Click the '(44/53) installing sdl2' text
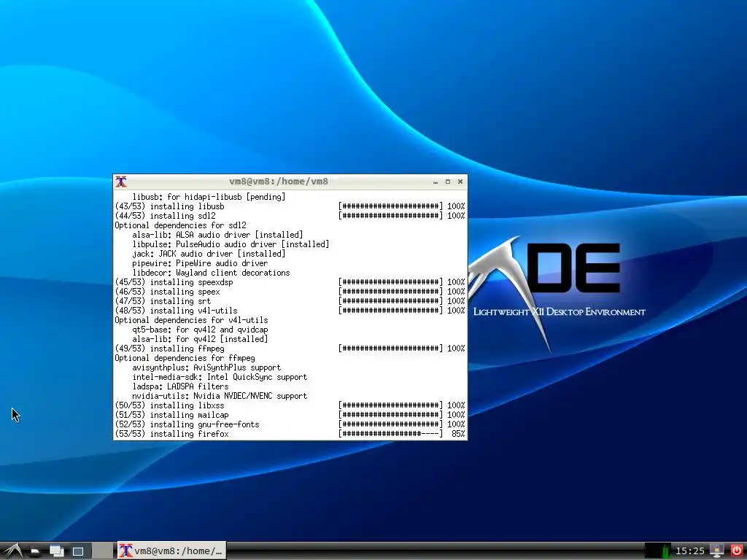747x560 pixels. point(166,216)
